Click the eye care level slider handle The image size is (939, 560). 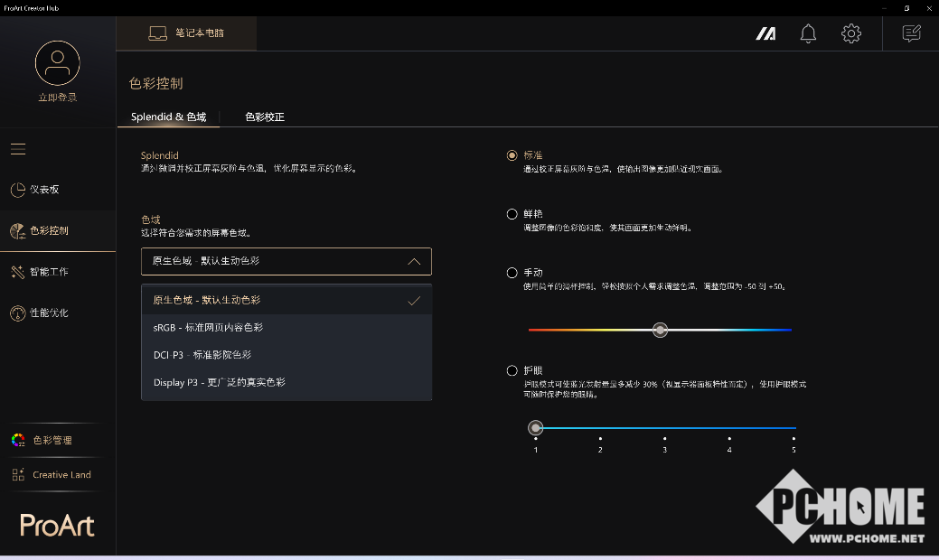(x=535, y=428)
